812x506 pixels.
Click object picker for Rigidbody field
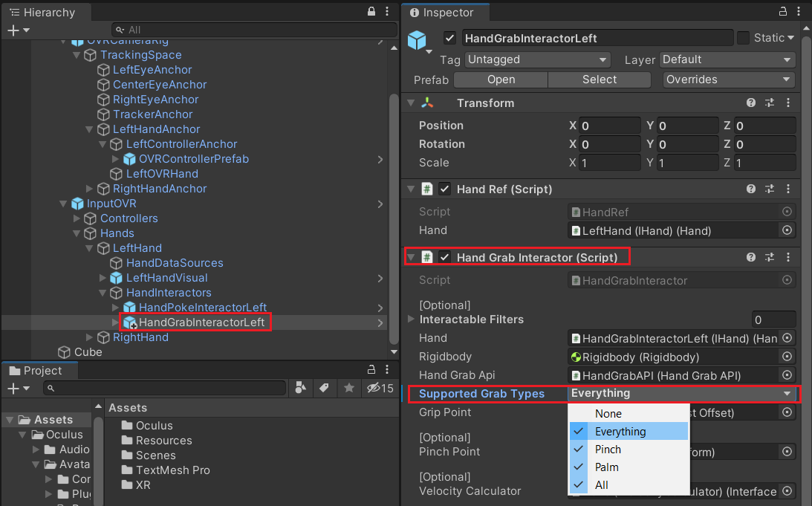787,357
